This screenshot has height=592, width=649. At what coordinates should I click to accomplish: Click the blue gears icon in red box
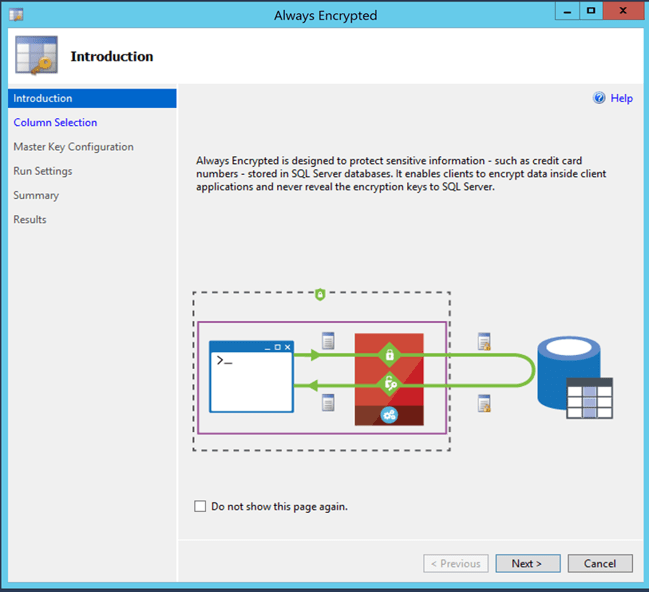pos(389,414)
